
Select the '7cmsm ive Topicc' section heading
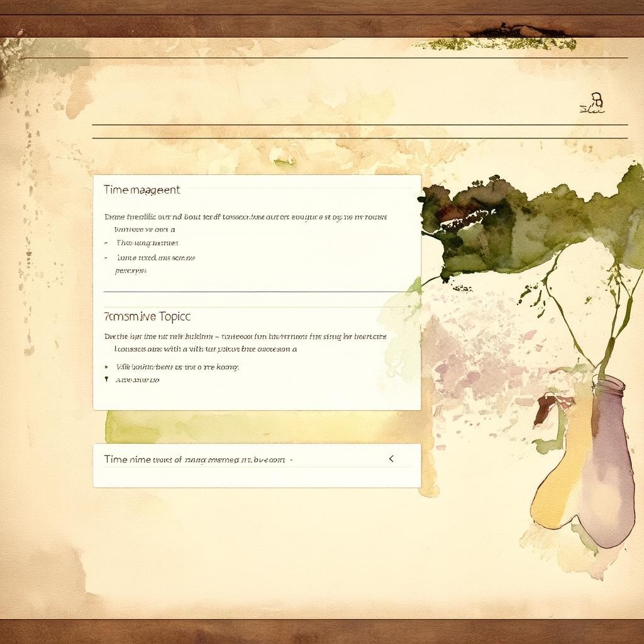click(x=147, y=316)
